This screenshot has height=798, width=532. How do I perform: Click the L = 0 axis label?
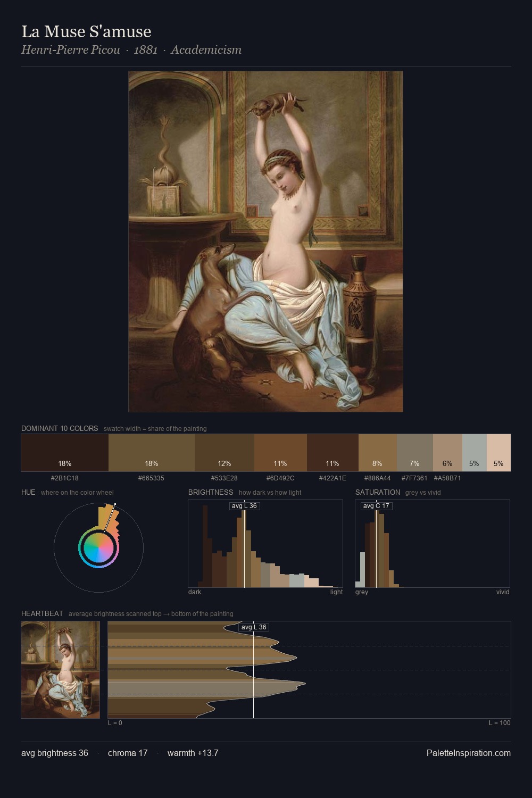click(115, 722)
